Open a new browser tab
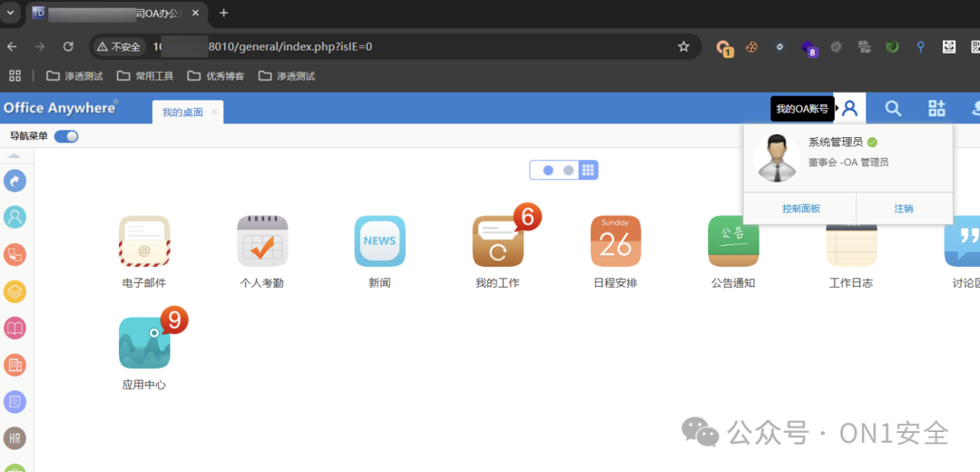This screenshot has width=980, height=472. coord(224,13)
